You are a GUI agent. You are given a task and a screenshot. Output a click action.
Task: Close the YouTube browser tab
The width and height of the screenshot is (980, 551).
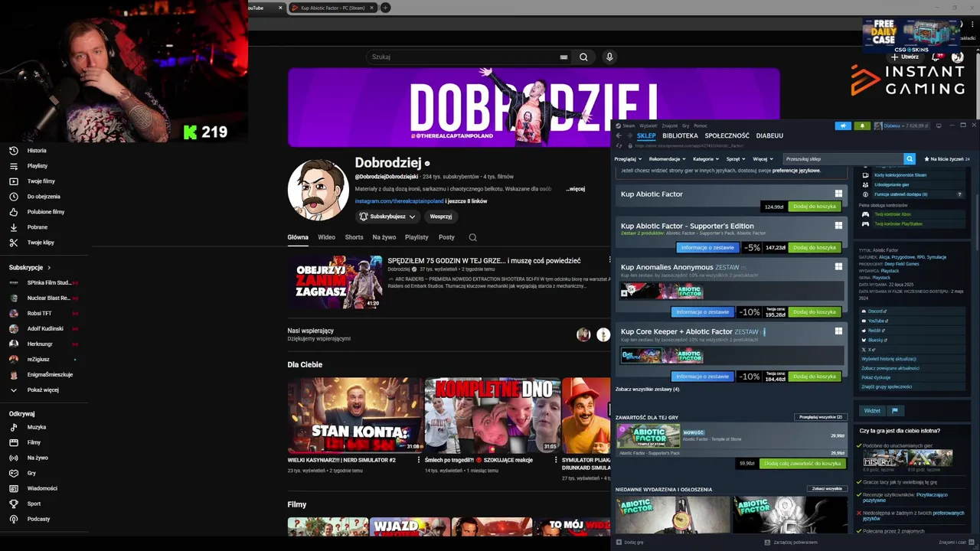280,8
